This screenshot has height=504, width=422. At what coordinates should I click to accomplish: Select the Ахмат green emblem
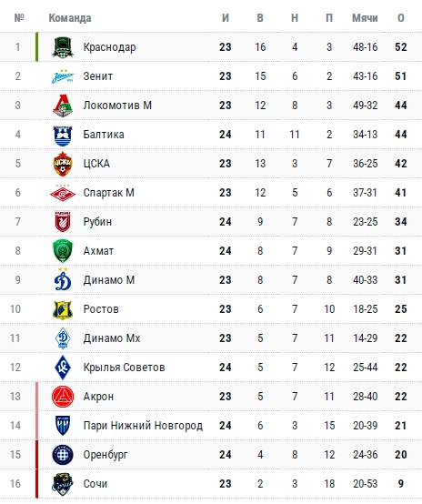(63, 251)
